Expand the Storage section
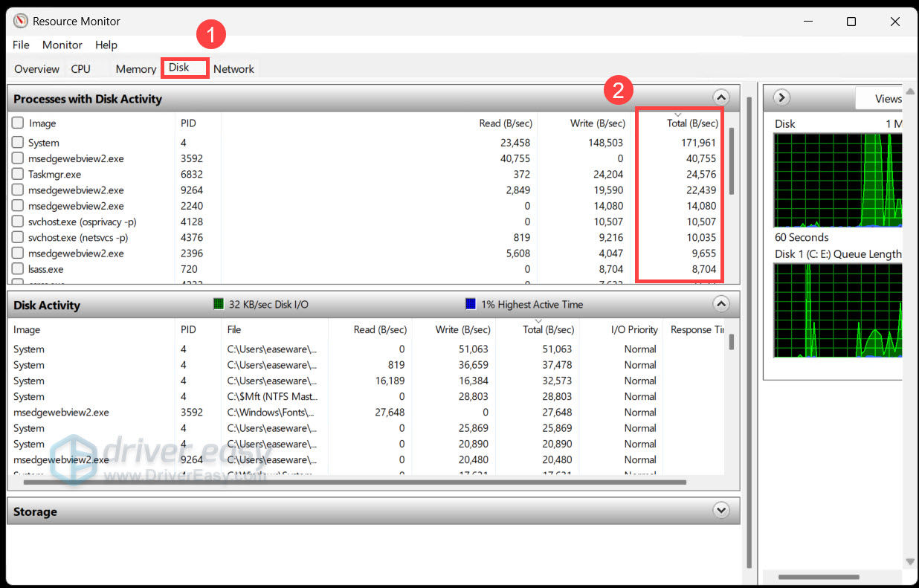The image size is (919, 588). coord(720,511)
